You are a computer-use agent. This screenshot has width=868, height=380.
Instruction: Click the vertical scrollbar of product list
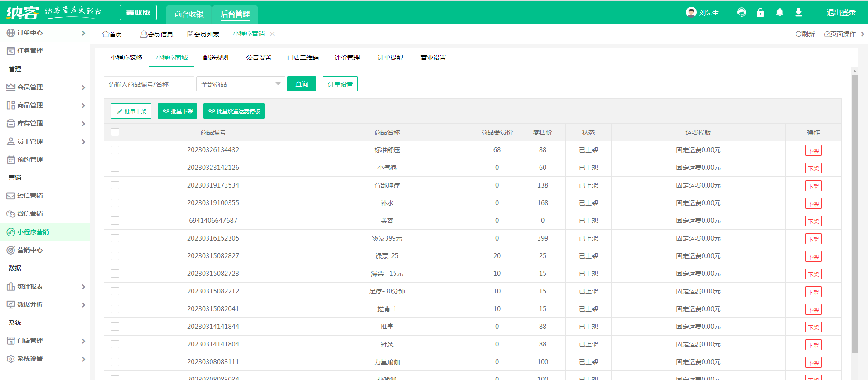click(x=854, y=213)
